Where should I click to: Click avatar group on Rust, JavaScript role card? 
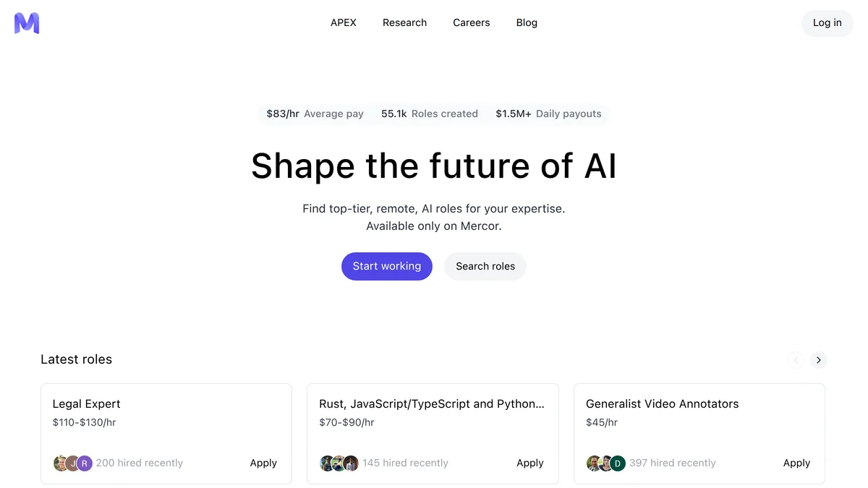(x=339, y=463)
